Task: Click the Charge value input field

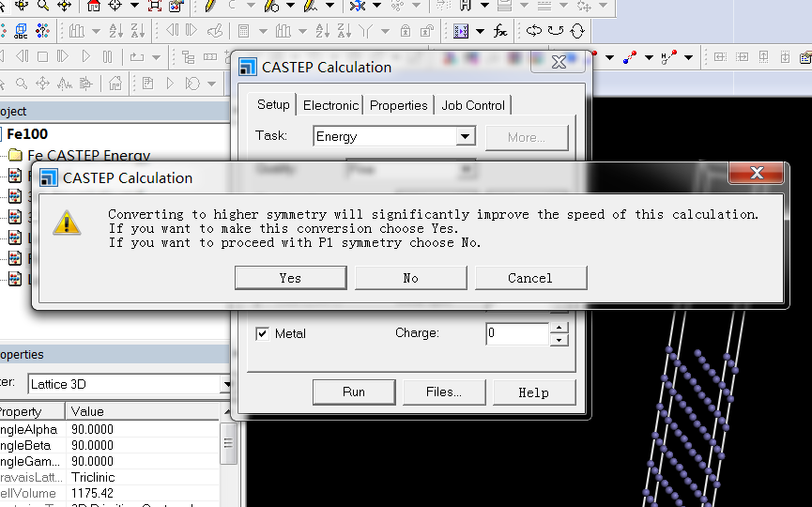Action: pyautogui.click(x=517, y=333)
